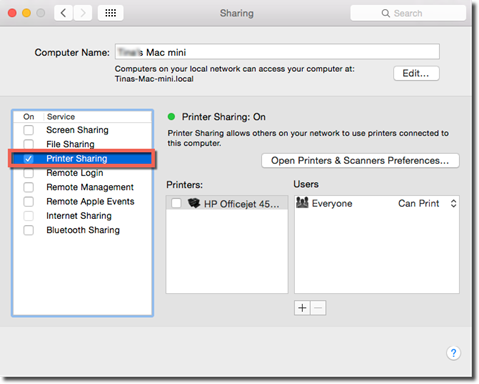Viewport: 479px width, 384px height.
Task: Select Bluetooth Sharing service row
Action: pyautogui.click(x=82, y=230)
